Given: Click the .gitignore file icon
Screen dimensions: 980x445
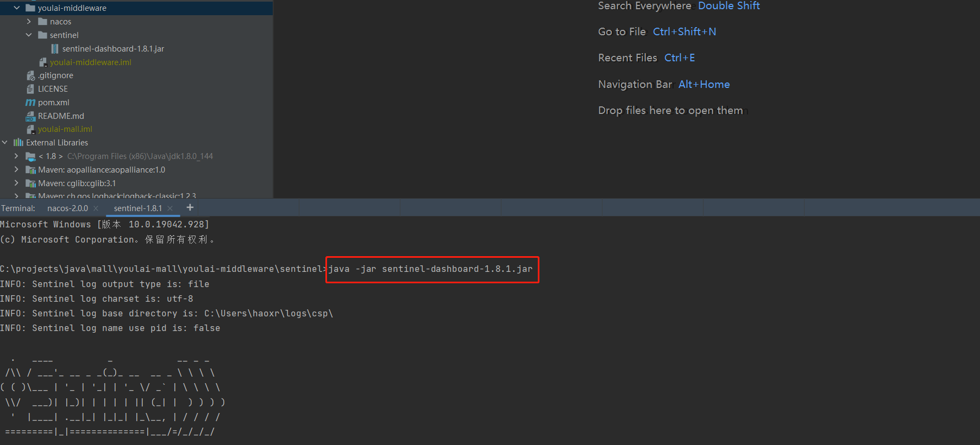Looking at the screenshot, I should coord(30,75).
